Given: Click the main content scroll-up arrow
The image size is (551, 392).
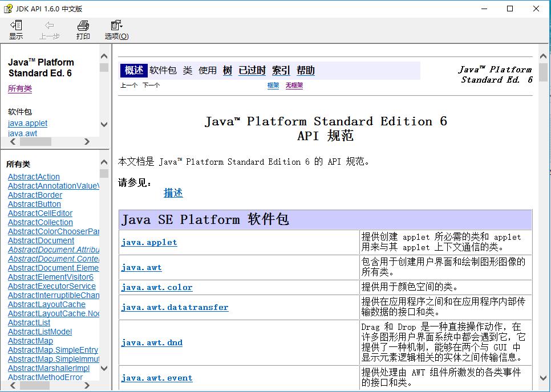Looking at the screenshot, I should (x=543, y=56).
